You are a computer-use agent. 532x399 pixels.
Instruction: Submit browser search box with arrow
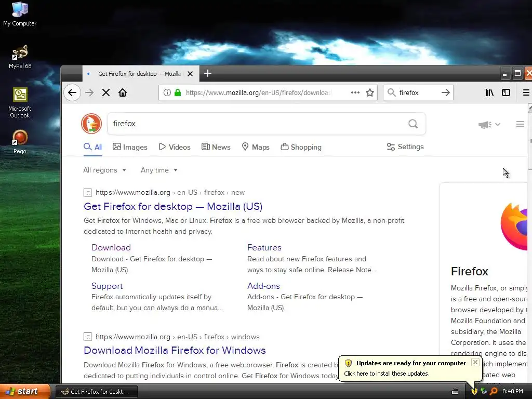[446, 92]
